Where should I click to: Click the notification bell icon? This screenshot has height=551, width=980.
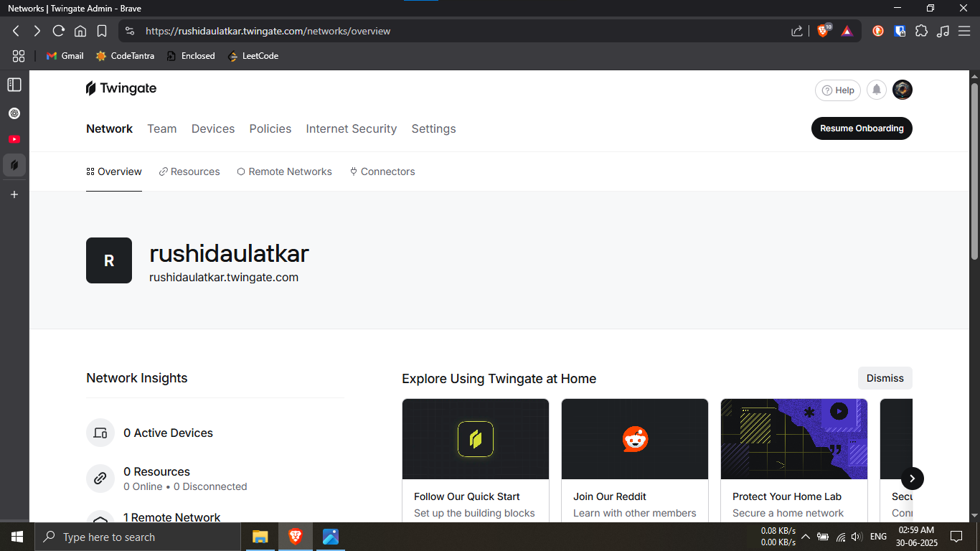click(x=876, y=90)
